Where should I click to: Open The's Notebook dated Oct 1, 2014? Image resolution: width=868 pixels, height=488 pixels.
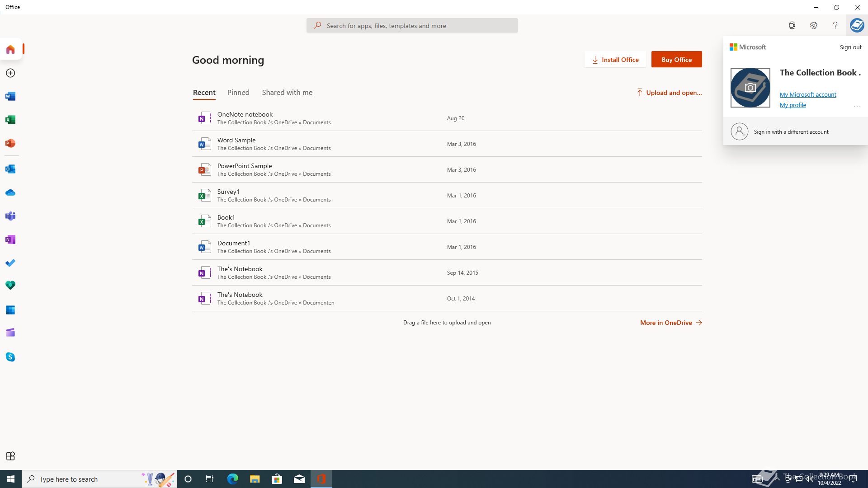(447, 299)
